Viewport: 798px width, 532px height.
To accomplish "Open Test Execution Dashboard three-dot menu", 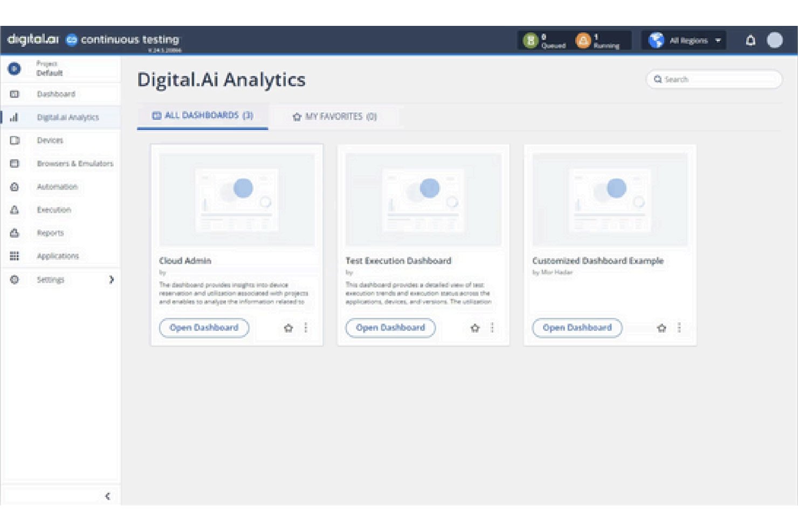I will point(492,328).
